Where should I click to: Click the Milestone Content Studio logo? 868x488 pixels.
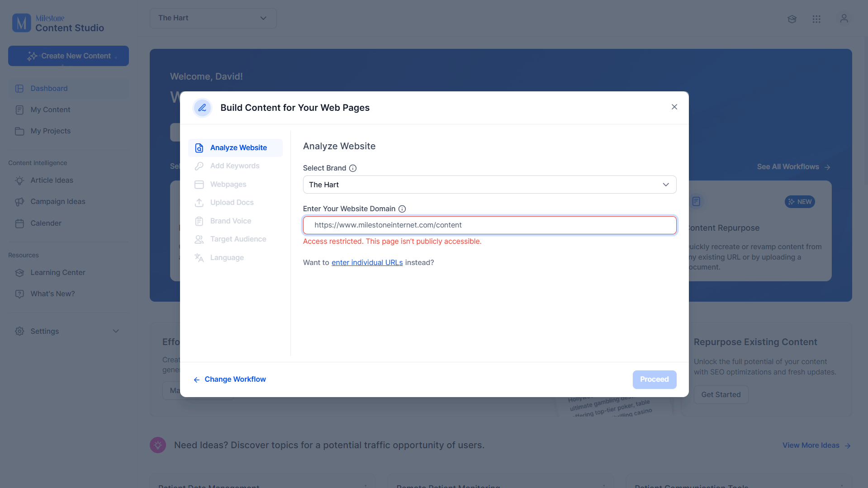58,23
